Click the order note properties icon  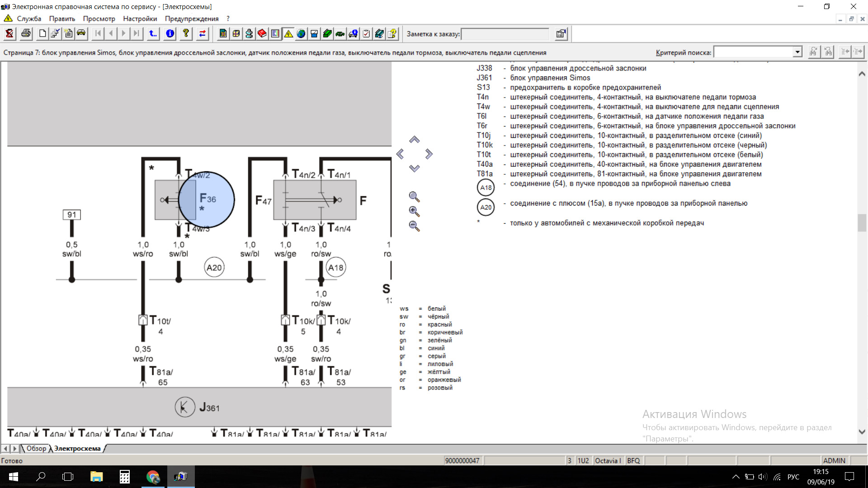point(561,34)
